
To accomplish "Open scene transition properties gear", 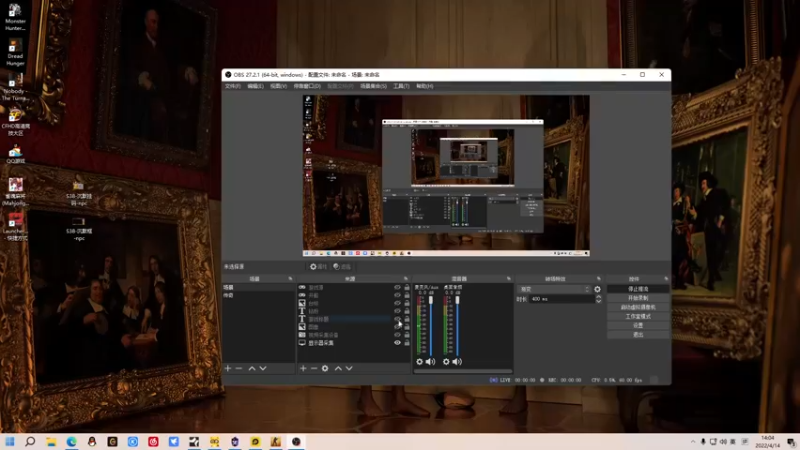I will coord(597,289).
